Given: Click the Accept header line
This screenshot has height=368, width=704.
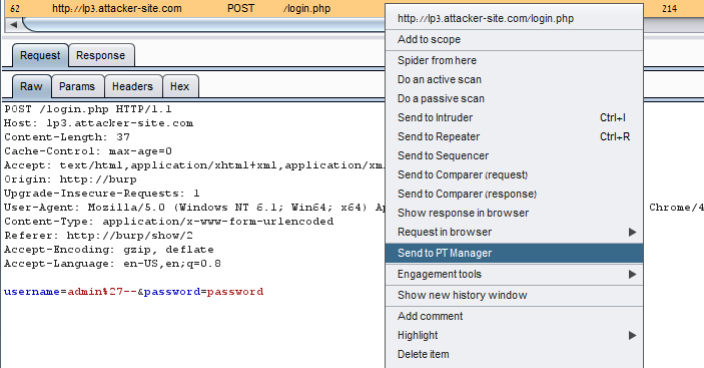Looking at the screenshot, I should [194, 166].
